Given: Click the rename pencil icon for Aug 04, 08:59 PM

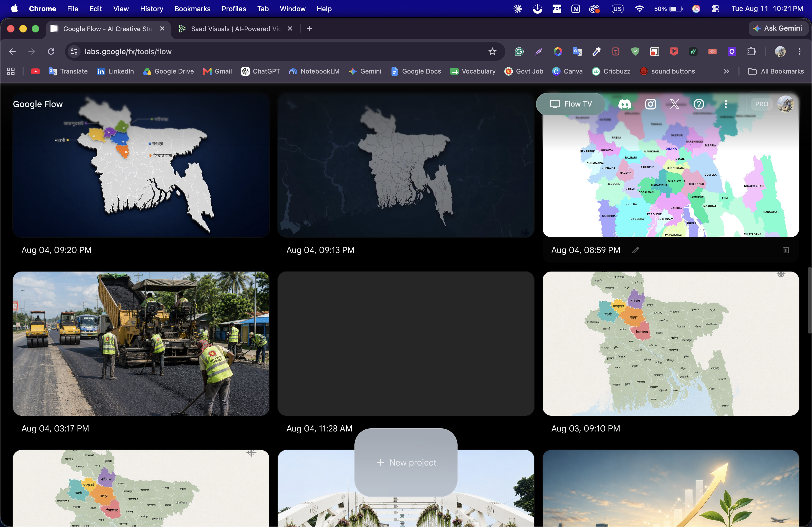Looking at the screenshot, I should click(x=635, y=250).
